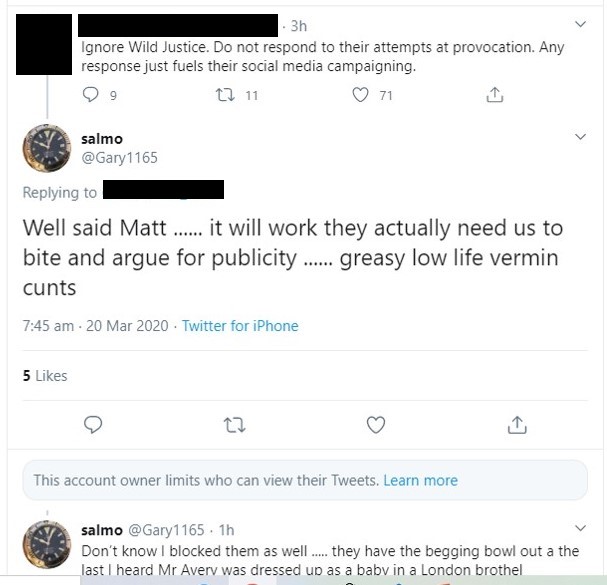Screen dimensions: 607x585
Task: Open the top tweet's chevron menu
Action: click(x=582, y=22)
